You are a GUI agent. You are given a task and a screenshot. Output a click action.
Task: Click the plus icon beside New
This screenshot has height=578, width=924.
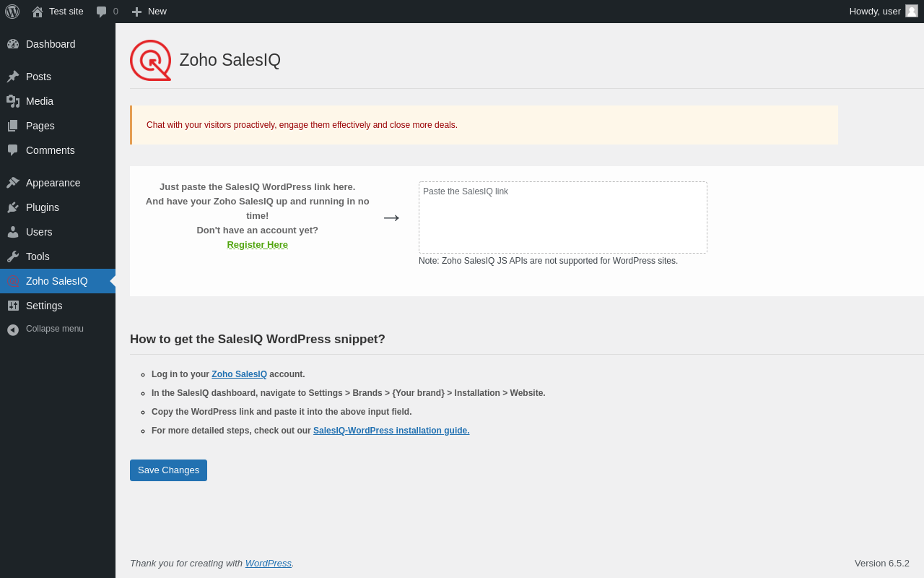pos(136,12)
